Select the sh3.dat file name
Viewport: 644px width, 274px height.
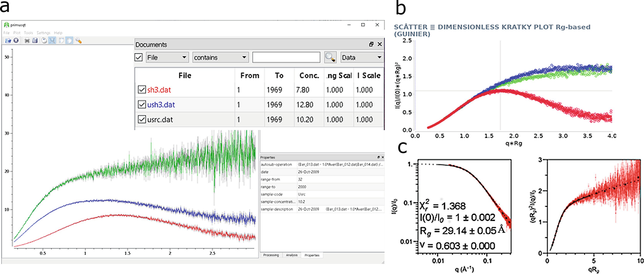159,90
